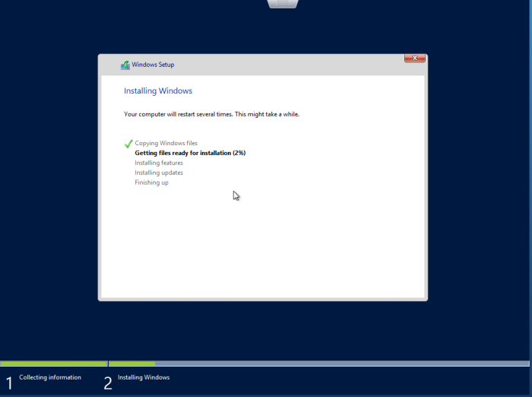Click the Collecting information progress bar
The width and height of the screenshot is (532, 397).
54,364
